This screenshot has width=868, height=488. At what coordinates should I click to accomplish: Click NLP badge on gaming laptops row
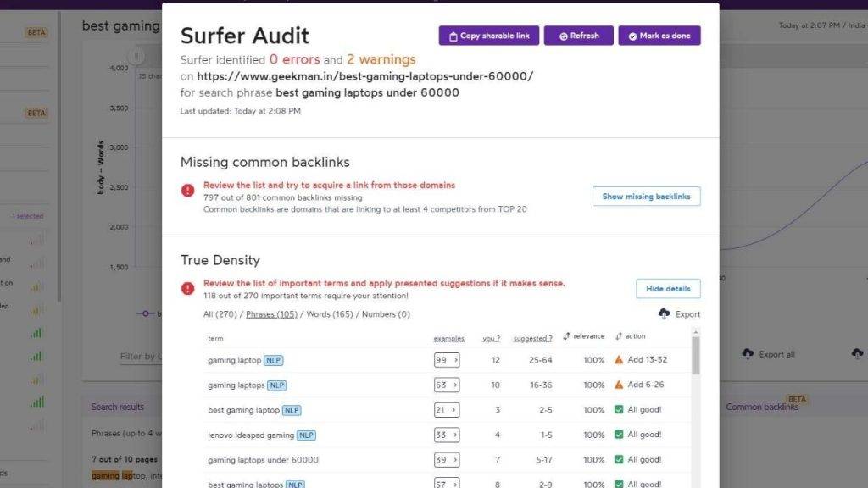click(277, 385)
